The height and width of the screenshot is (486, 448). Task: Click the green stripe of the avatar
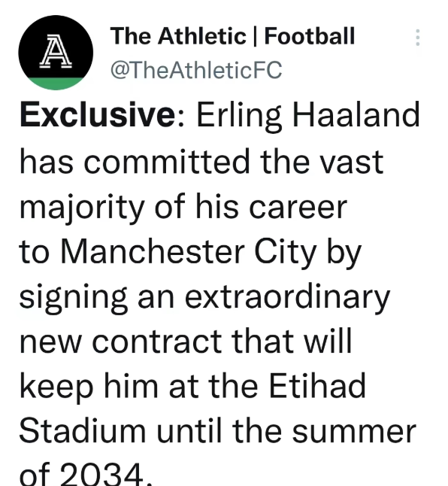point(56,84)
